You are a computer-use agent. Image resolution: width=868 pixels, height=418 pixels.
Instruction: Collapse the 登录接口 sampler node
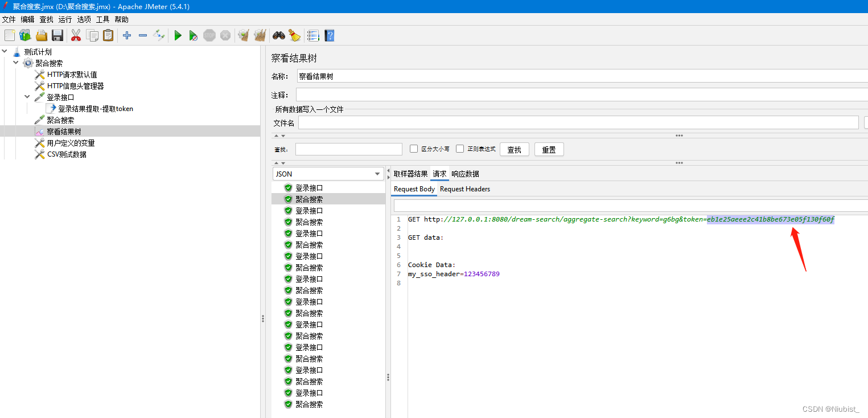tap(27, 97)
